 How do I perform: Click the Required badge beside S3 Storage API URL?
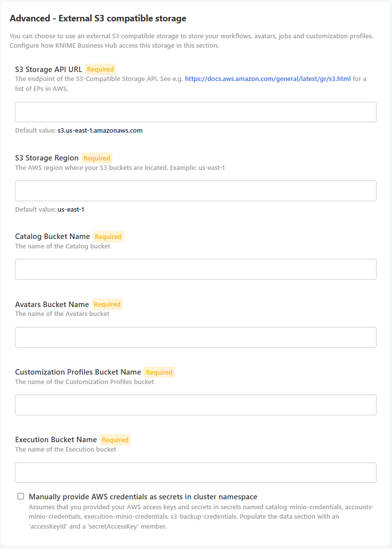tap(100, 70)
